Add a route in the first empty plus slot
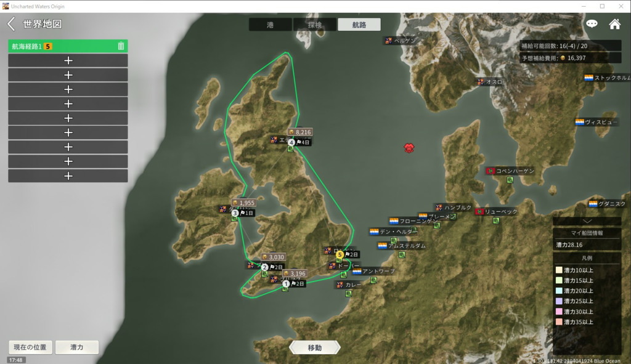Viewport: 631px width, 364px height. (x=68, y=60)
